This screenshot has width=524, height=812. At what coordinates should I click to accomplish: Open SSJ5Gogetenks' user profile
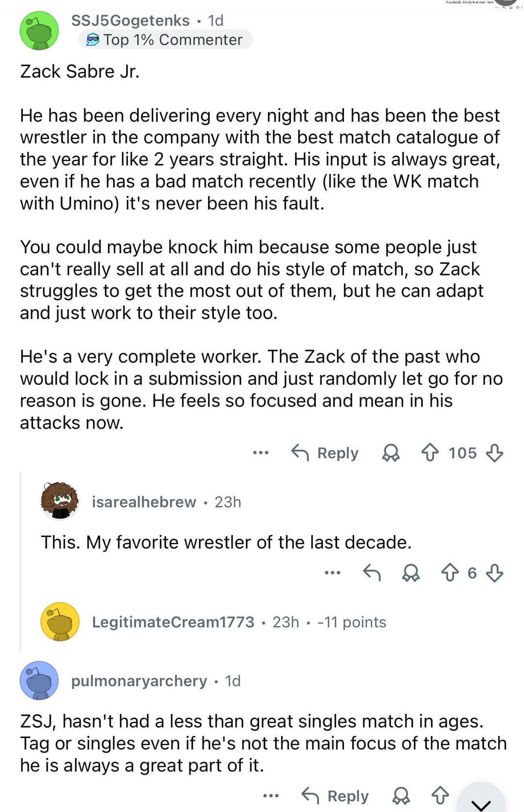tap(130, 20)
